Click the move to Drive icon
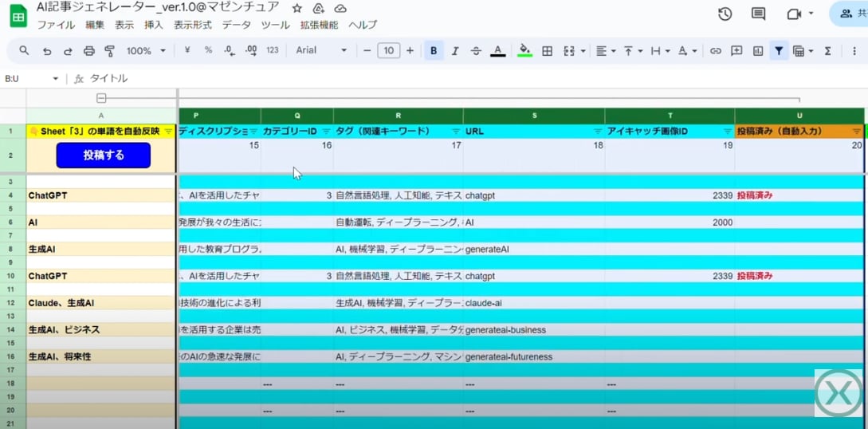 click(x=318, y=8)
